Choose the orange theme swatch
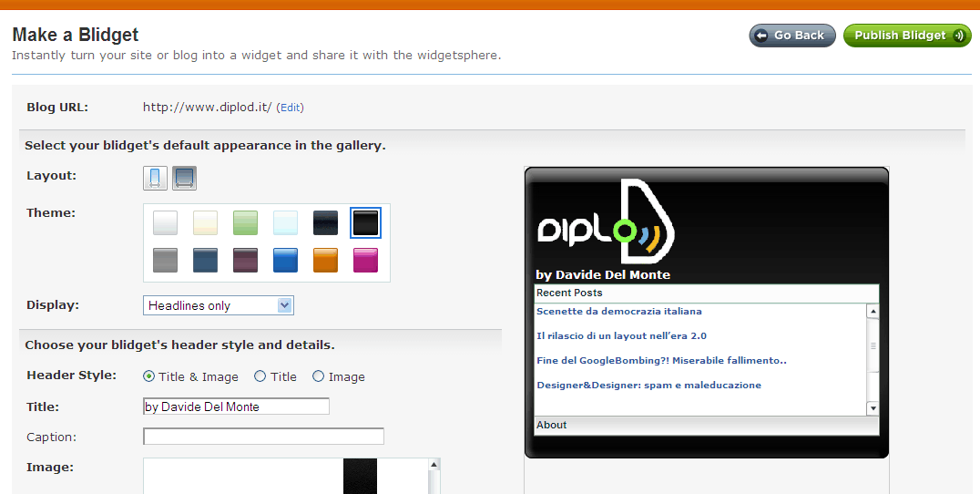Screen dimensions: 980x494 (325, 260)
